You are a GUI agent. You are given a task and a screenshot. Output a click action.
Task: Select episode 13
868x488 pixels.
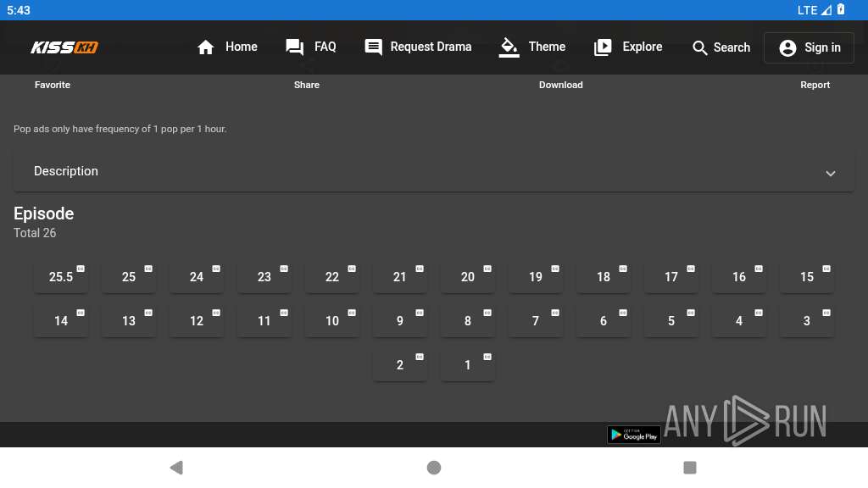129,321
